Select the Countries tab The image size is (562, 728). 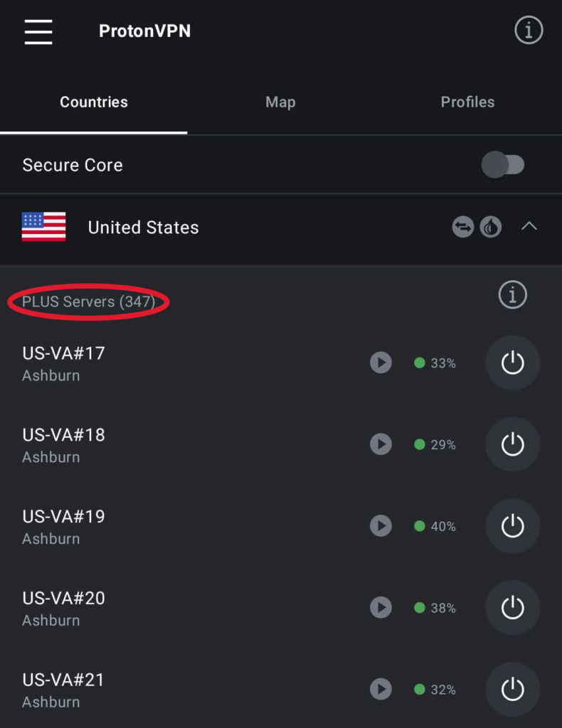pyautogui.click(x=94, y=102)
